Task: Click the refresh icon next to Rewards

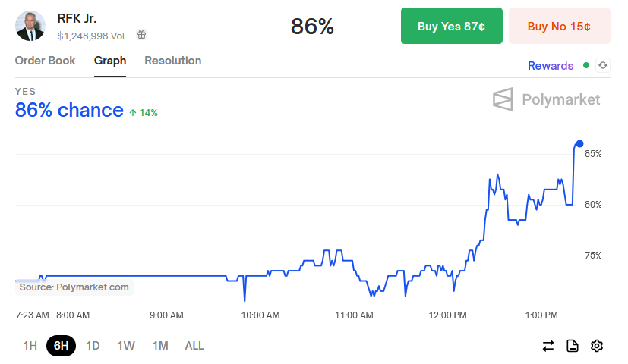Action: point(603,65)
